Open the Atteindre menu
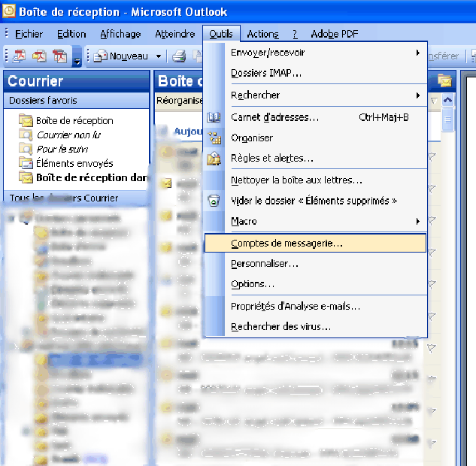Screen dimensions: 476x466 pos(175,34)
